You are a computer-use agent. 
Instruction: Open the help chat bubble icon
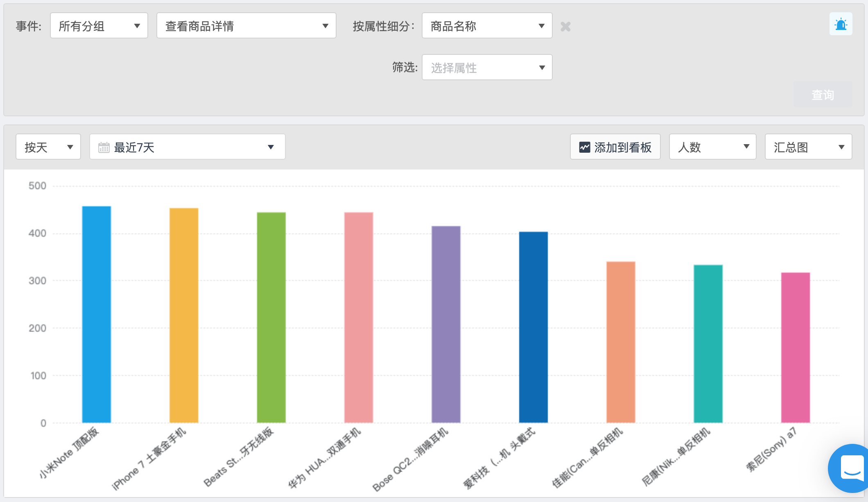[851, 468]
